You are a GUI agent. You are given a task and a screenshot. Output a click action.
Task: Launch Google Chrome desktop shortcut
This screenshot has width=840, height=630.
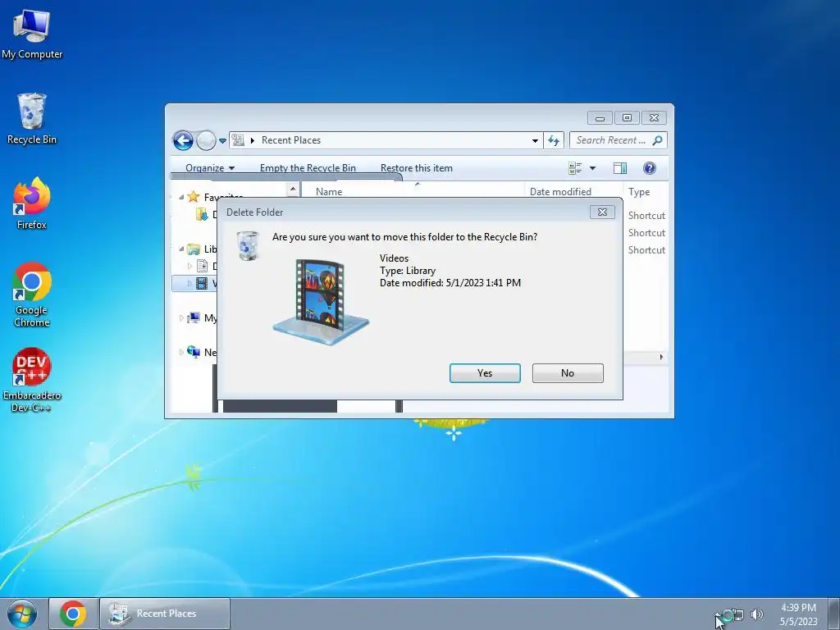click(32, 294)
